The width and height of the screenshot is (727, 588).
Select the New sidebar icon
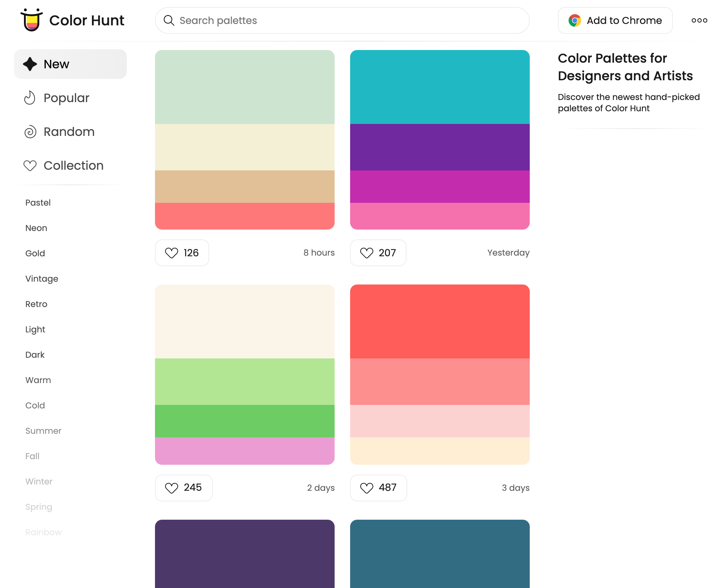click(30, 64)
